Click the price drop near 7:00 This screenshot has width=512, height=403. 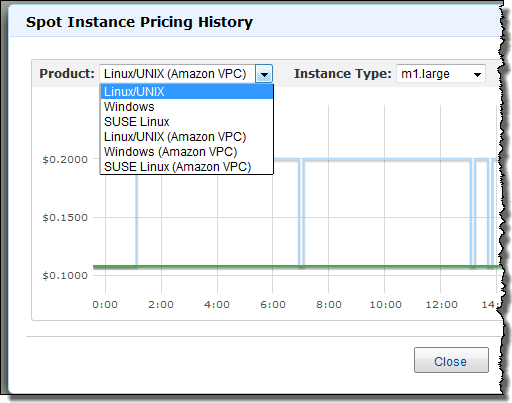click(x=301, y=213)
